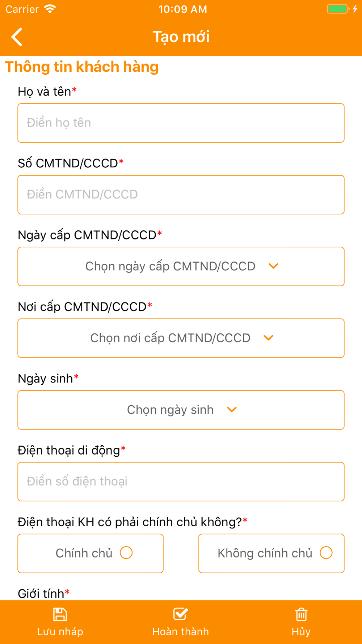
Task: Tap the floppy disk save draft icon
Action: click(x=60, y=614)
